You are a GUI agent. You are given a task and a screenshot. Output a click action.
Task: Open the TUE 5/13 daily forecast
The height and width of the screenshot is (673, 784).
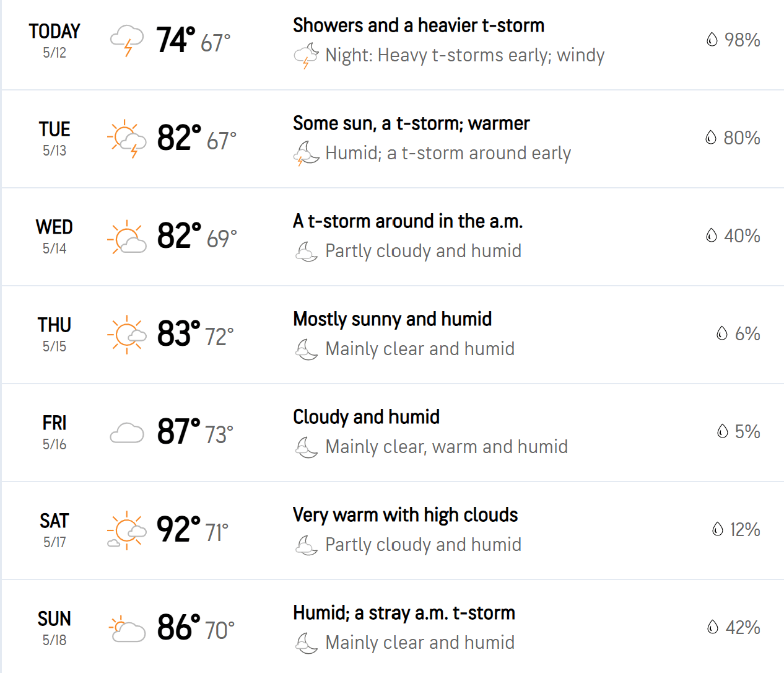coord(393,139)
